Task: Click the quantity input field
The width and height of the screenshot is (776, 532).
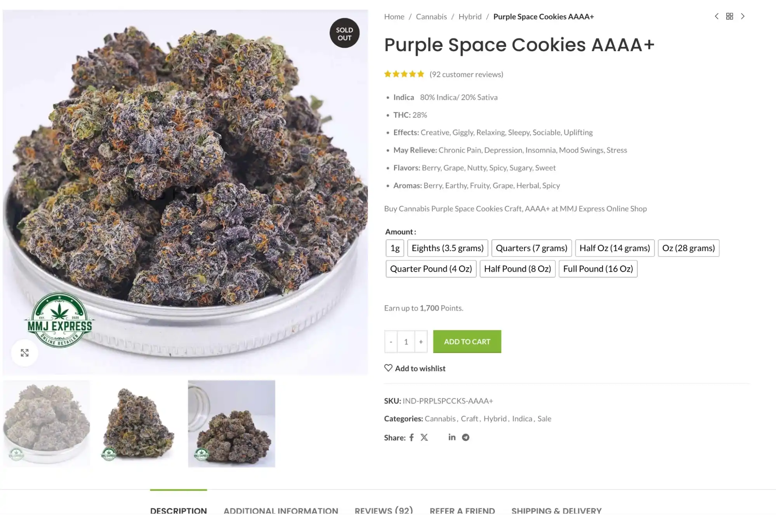Action: (x=406, y=341)
